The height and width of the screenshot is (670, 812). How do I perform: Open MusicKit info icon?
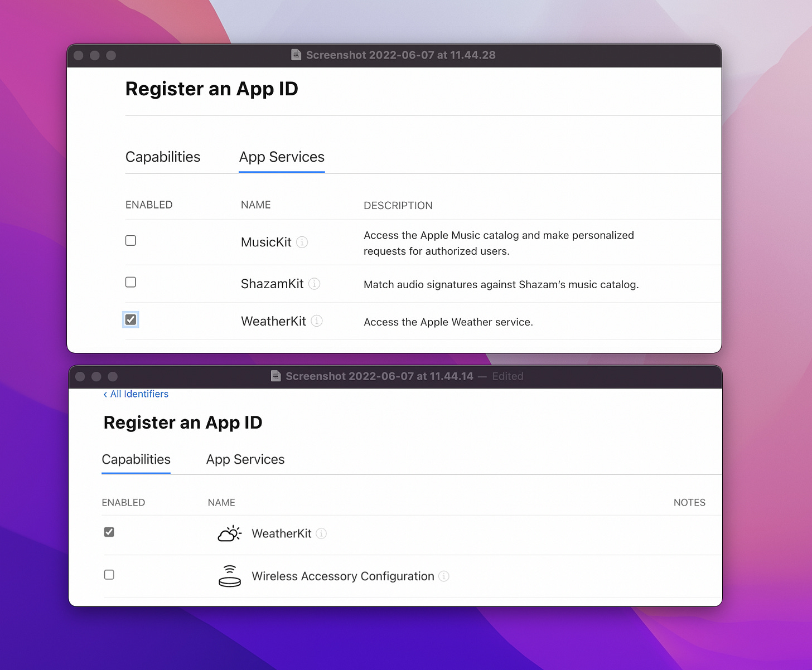coord(302,242)
